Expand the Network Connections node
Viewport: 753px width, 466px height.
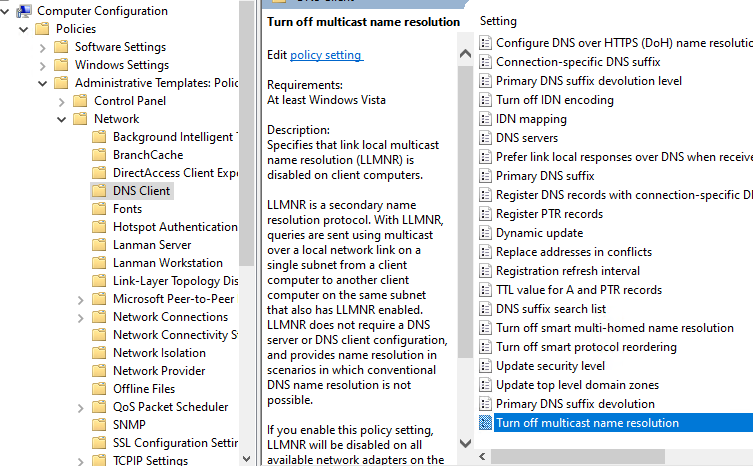pos(80,317)
